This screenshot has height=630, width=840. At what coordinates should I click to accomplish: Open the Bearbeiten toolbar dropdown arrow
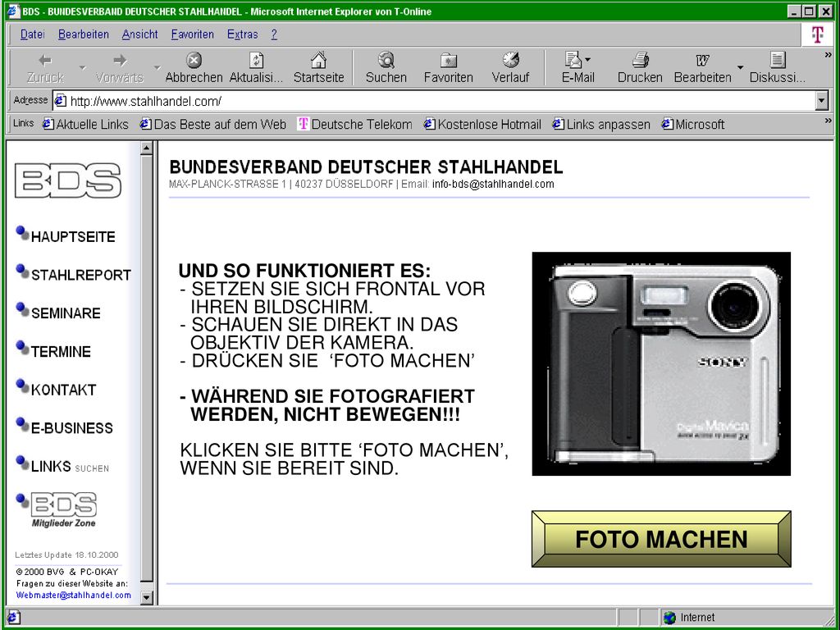[741, 68]
